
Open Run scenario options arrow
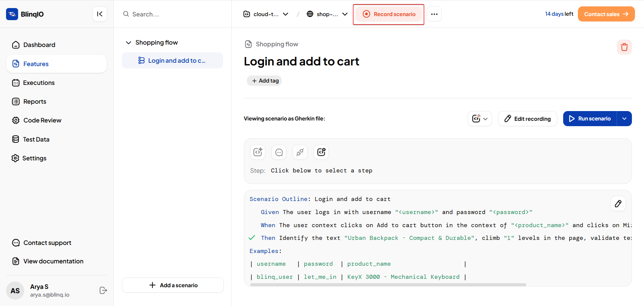(x=624, y=119)
